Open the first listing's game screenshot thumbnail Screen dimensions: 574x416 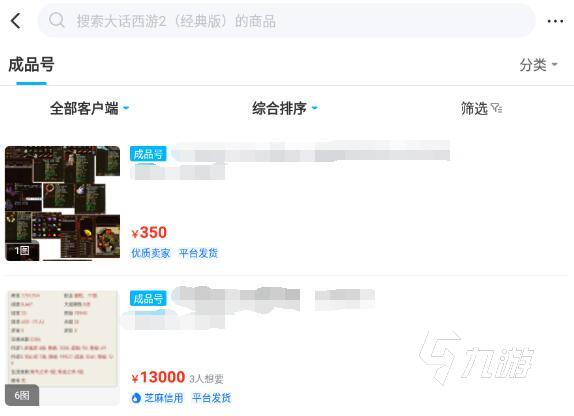[x=63, y=203]
